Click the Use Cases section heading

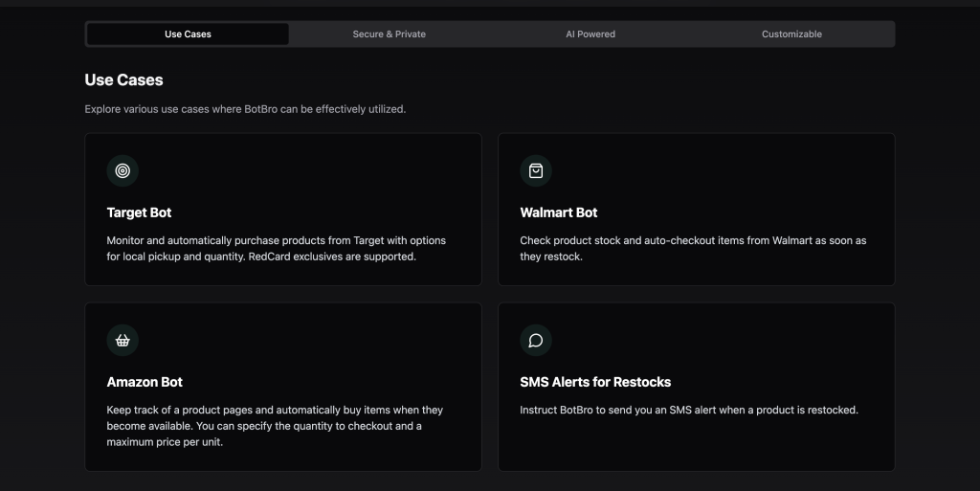pyautogui.click(x=123, y=80)
